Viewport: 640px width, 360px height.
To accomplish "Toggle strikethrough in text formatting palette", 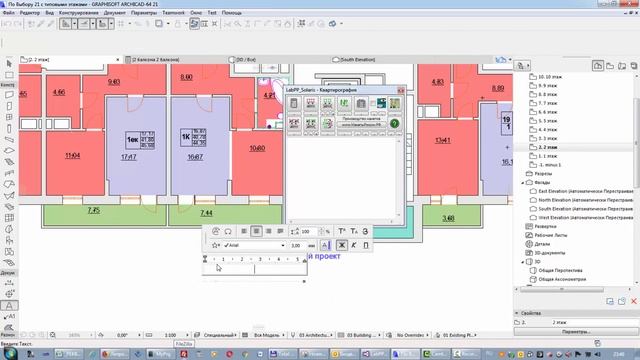I will (x=365, y=231).
